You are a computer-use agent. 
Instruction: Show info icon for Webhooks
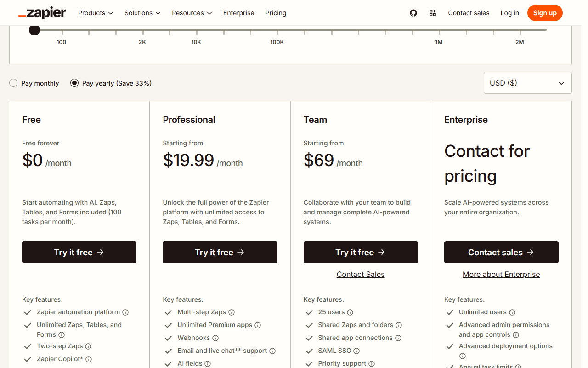click(215, 338)
